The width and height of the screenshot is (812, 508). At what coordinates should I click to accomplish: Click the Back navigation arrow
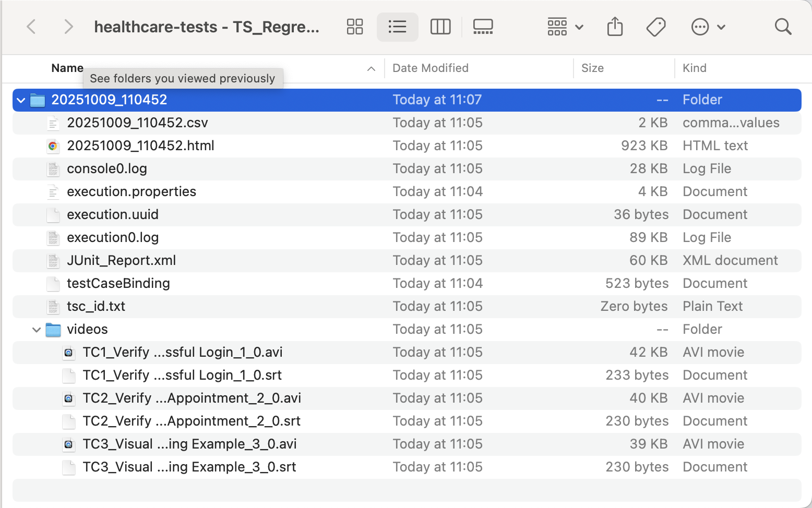pos(31,27)
